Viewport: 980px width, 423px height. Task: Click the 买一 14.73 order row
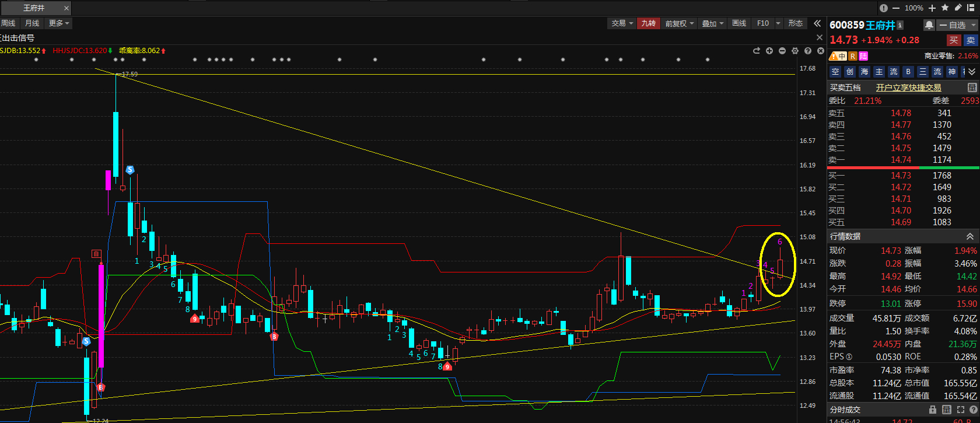click(903, 176)
